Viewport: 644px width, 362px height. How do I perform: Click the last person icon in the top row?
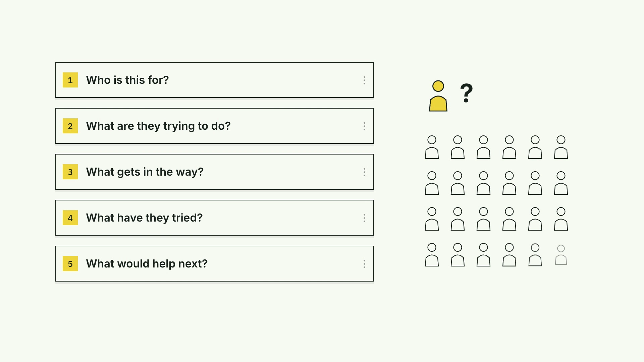point(561,147)
